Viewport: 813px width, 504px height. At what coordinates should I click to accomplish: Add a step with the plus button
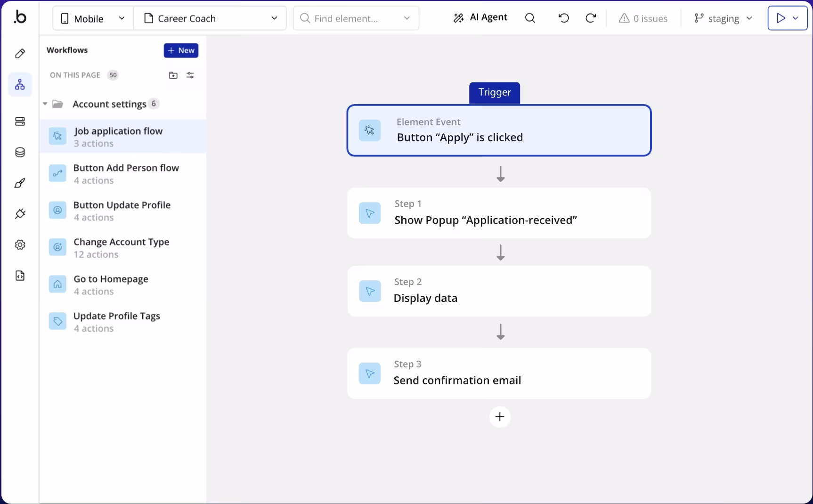click(x=500, y=417)
